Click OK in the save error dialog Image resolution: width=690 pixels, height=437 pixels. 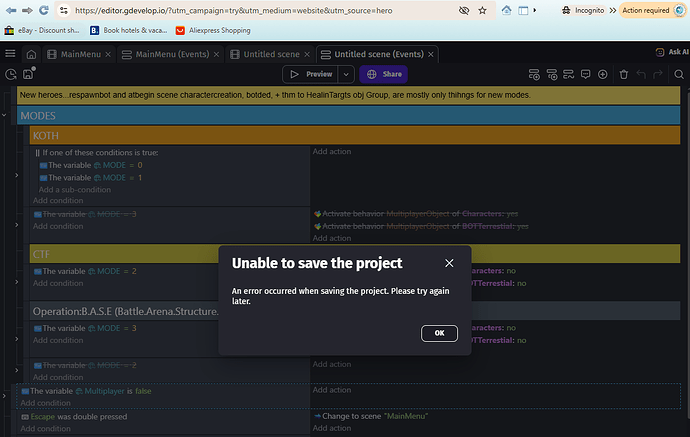[438, 332]
